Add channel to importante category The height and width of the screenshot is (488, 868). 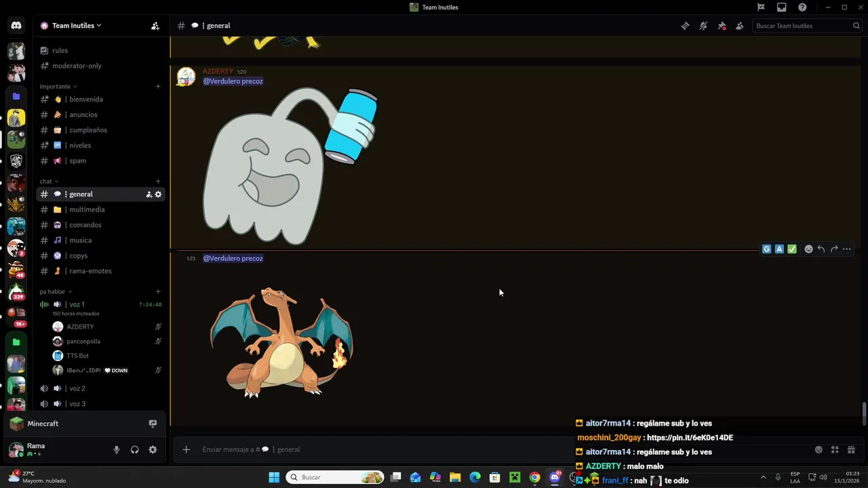158,86
